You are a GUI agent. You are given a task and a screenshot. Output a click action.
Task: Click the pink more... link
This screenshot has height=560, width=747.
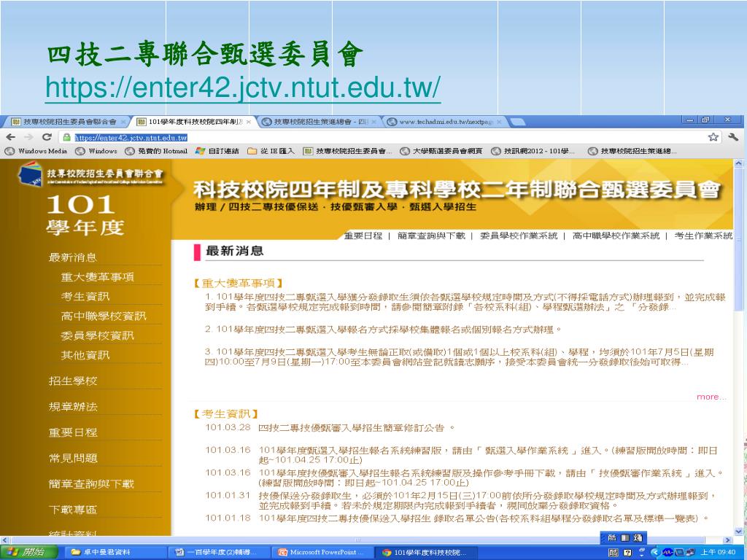click(x=711, y=397)
